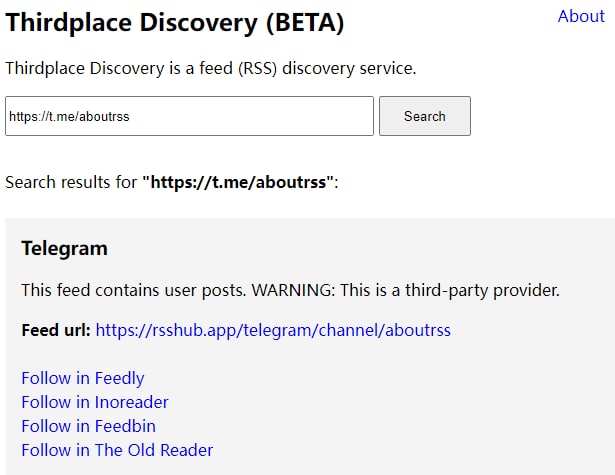Screen dimensions: 615x475
Task: Click the bold quoted query in the results line
Action: (239, 182)
